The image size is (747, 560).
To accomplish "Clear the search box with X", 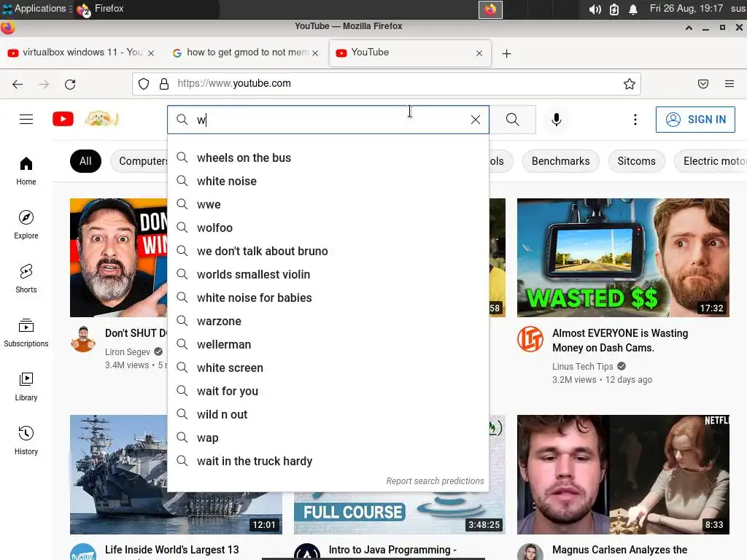I will (475, 120).
